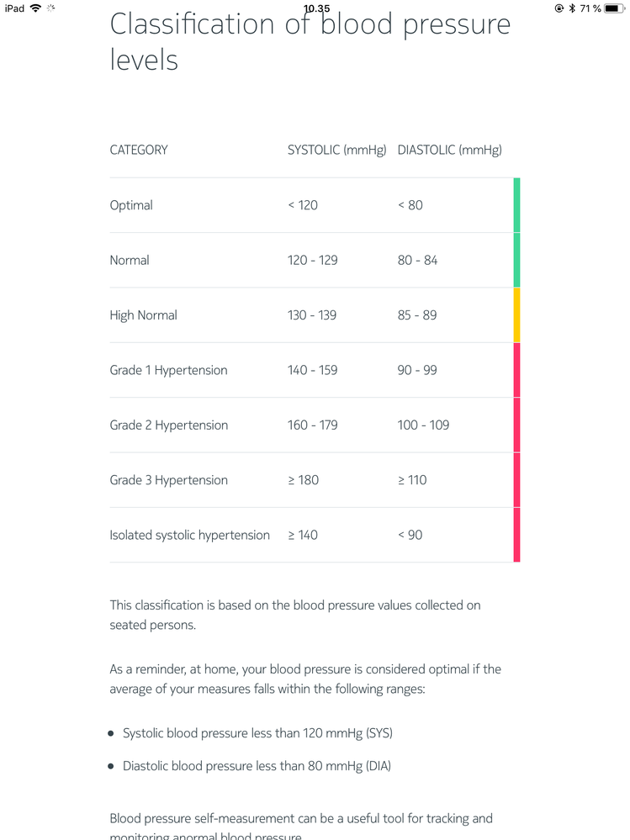Screen dimensions: 630x840
Task: Tap the Bluetooth status icon
Action: coord(572,8)
